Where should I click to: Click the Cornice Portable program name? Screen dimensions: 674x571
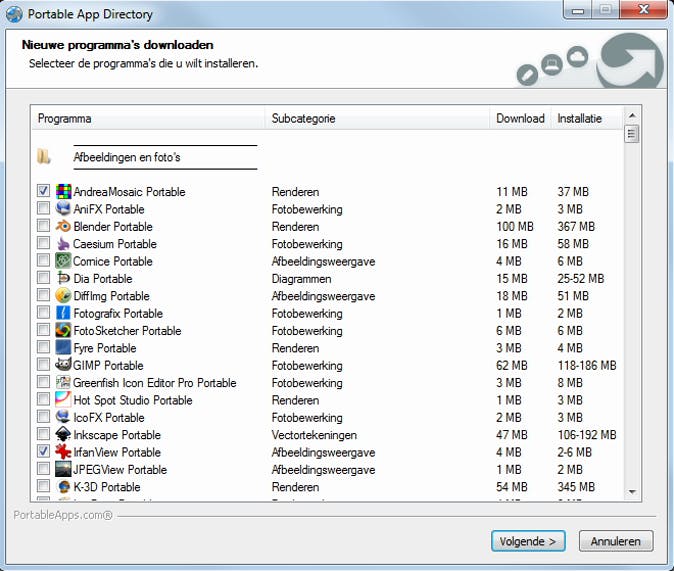(113, 261)
